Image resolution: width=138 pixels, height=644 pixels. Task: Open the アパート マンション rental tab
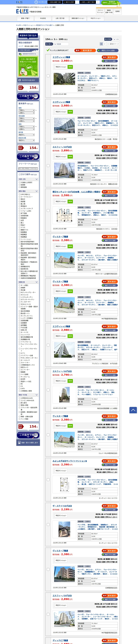pyautogui.click(x=100, y=11)
